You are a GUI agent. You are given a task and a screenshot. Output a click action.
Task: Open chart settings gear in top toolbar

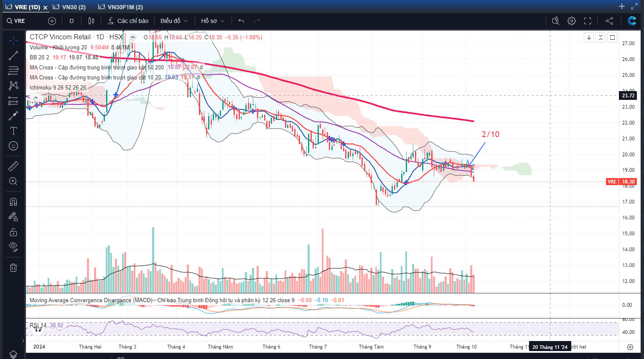point(572,21)
